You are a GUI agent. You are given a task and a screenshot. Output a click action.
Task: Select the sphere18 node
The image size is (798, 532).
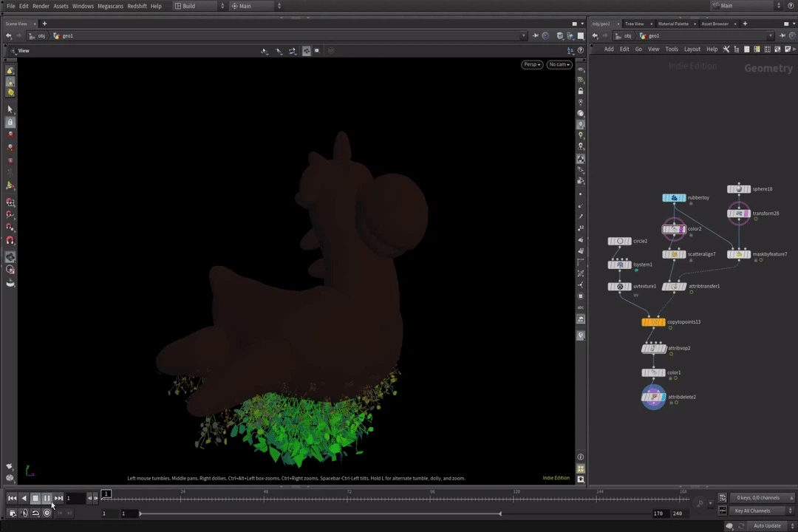[x=738, y=189]
